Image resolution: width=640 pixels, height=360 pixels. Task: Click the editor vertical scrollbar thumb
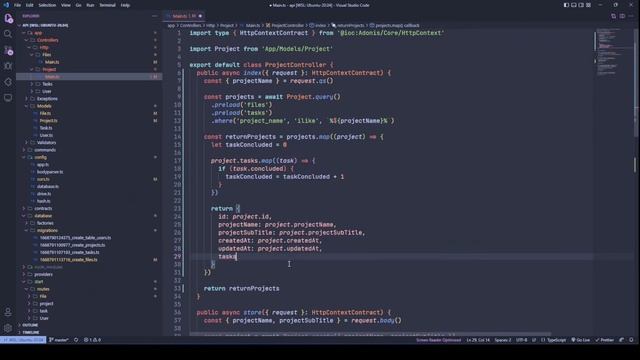[x=637, y=82]
